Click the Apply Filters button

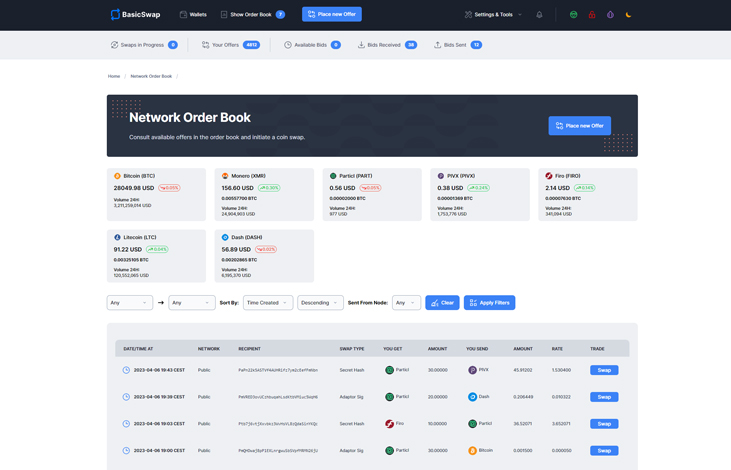click(489, 303)
